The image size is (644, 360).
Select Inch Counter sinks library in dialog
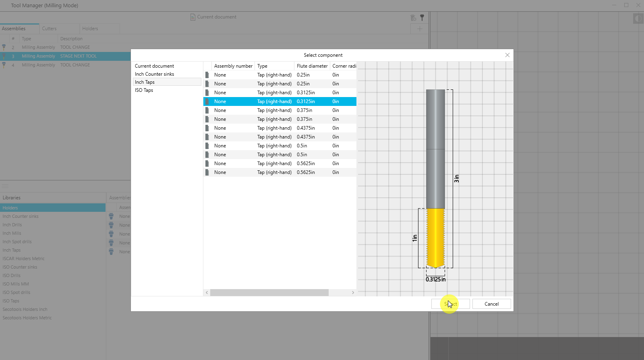coord(154,74)
